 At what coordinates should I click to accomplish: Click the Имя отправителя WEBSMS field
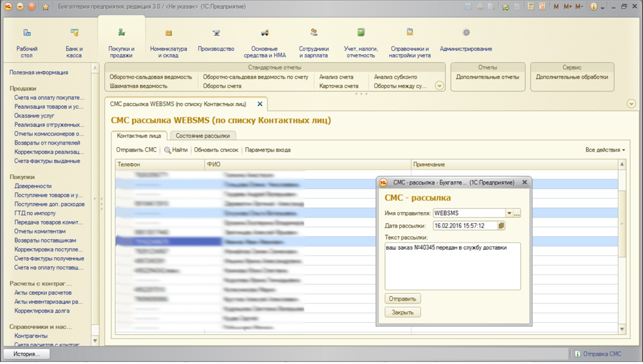pos(469,213)
